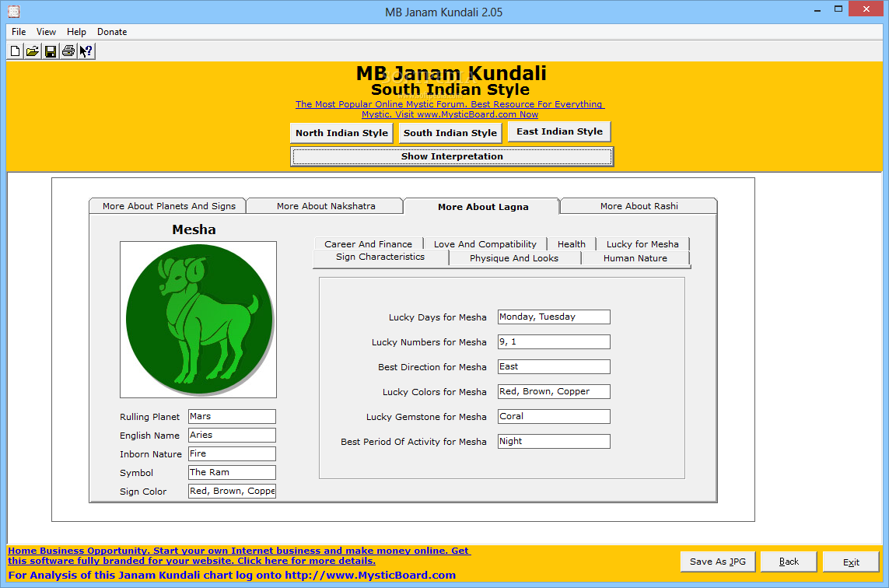
Task: Click the Exit button
Action: pyautogui.click(x=851, y=562)
